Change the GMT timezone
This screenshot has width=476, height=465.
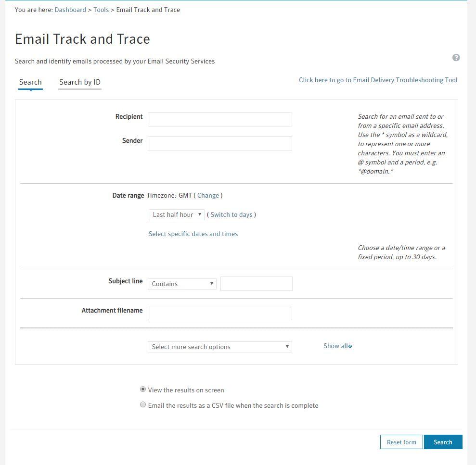[x=208, y=196]
